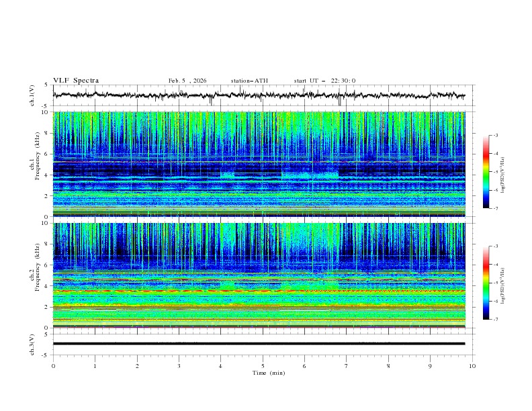532x411 pixels.
Task: Click time axis tick label "2"
Action: [x=137, y=366]
